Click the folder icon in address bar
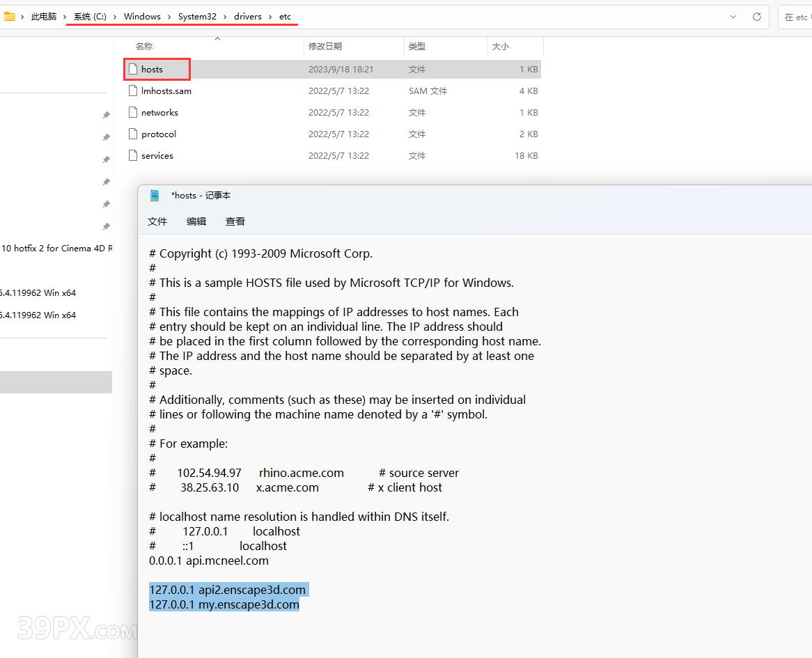Image resolution: width=812 pixels, height=658 pixels. (9, 17)
